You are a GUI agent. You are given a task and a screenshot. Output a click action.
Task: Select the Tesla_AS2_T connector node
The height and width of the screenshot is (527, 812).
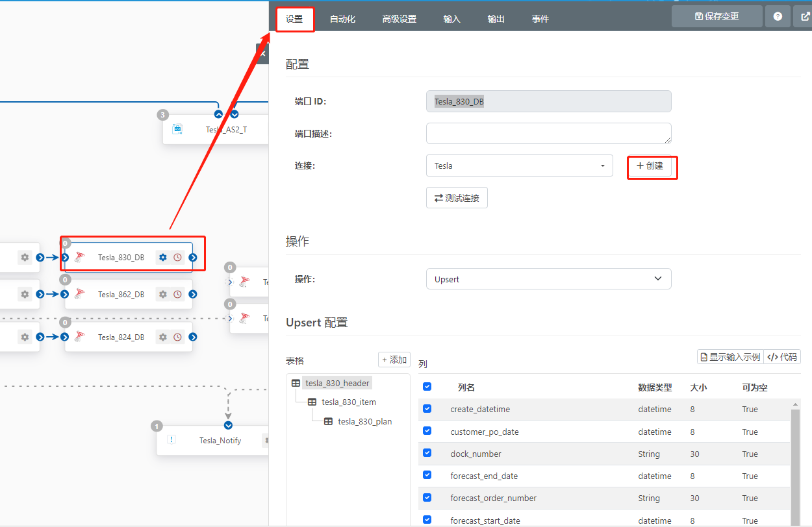226,129
